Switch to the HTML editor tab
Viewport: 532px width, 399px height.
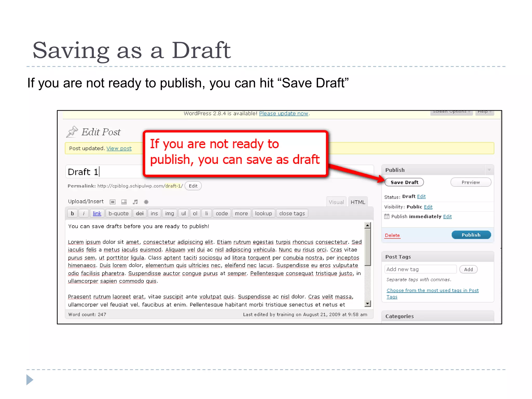pyautogui.click(x=358, y=202)
